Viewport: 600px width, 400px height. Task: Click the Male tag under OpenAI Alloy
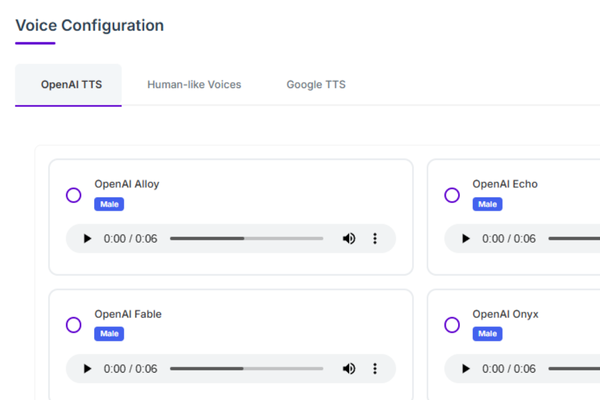[109, 204]
